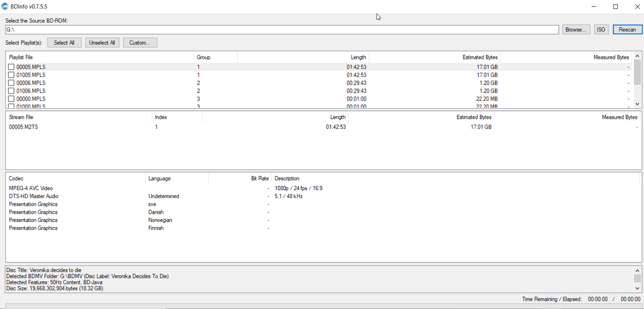Click the Codec column header
The width and height of the screenshot is (644, 309).
click(x=75, y=179)
